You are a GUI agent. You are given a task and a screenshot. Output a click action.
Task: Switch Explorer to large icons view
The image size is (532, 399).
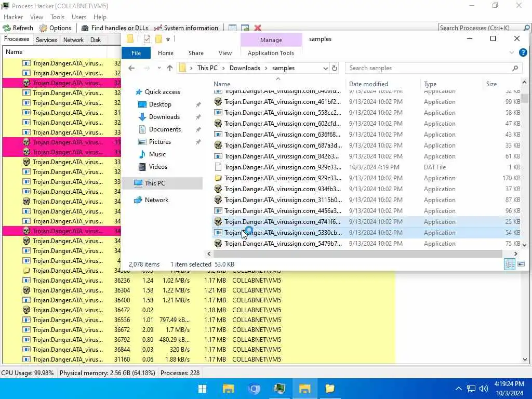click(x=521, y=264)
